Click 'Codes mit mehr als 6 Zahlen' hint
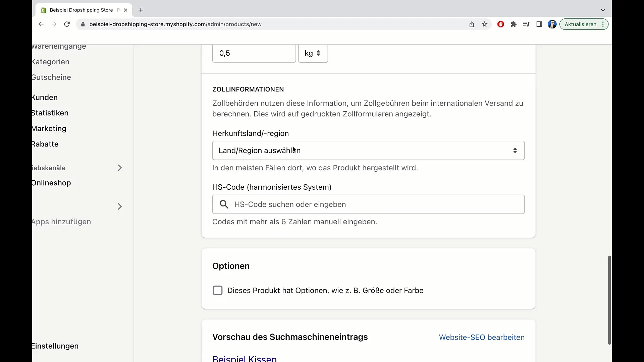644x362 pixels. click(294, 222)
